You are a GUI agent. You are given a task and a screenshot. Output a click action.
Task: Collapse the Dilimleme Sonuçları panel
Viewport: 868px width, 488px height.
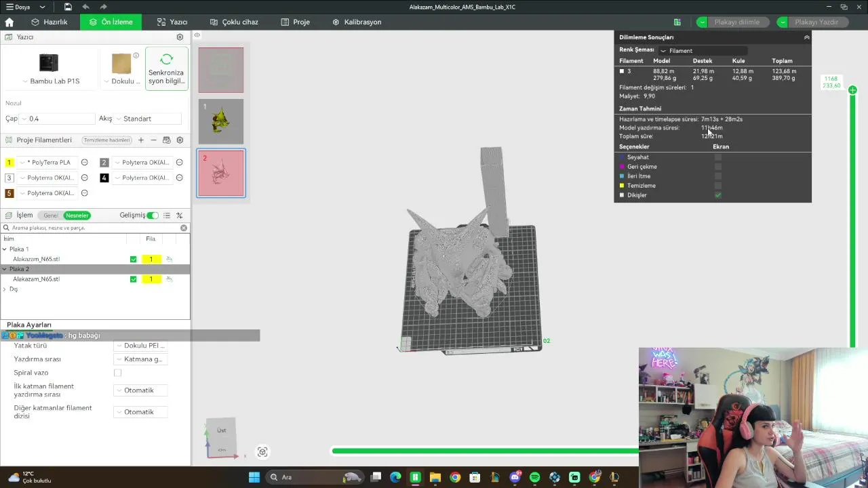(806, 37)
